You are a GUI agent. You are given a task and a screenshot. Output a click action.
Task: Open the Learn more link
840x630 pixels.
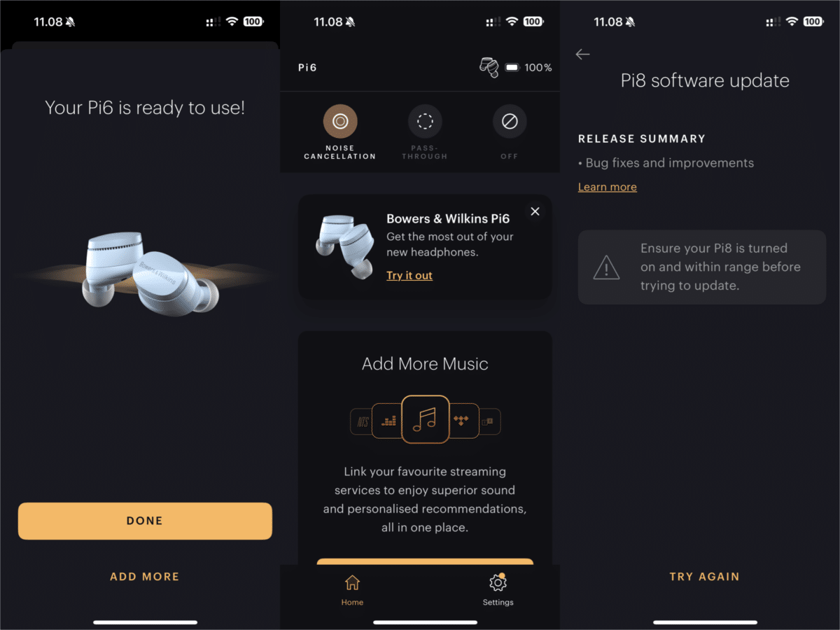[608, 187]
